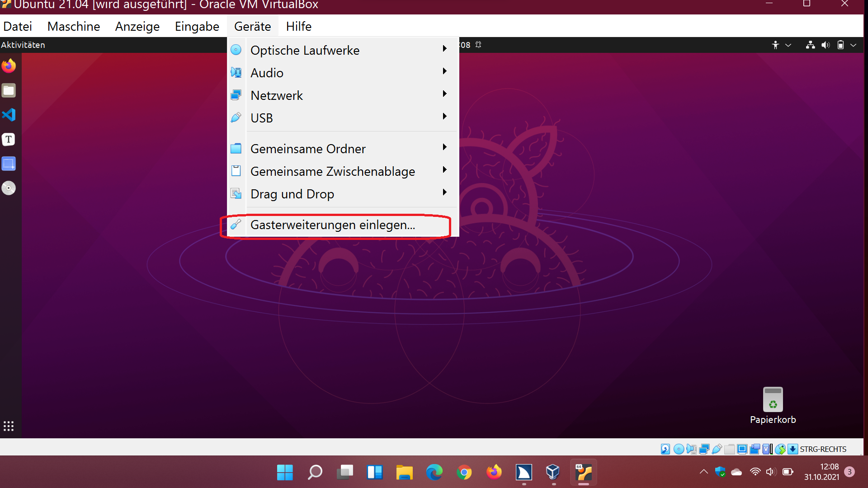Open File Explorer from Windows taskbar

click(x=405, y=473)
